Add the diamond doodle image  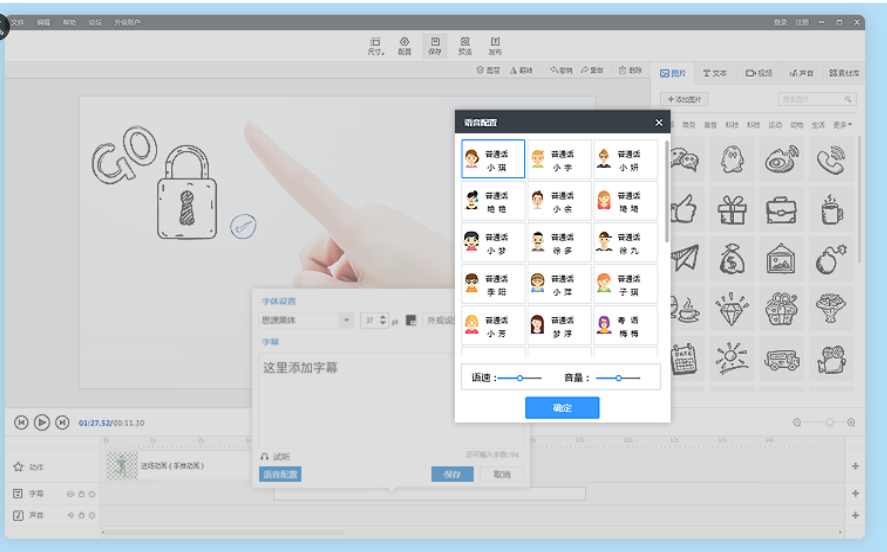pyautogui.click(x=732, y=309)
